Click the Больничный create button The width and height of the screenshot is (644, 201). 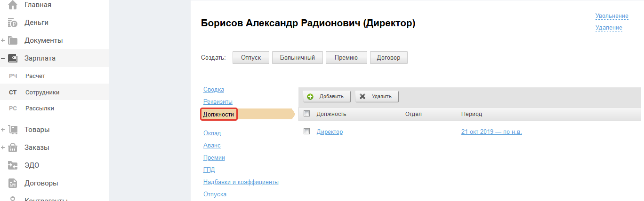[x=297, y=58]
